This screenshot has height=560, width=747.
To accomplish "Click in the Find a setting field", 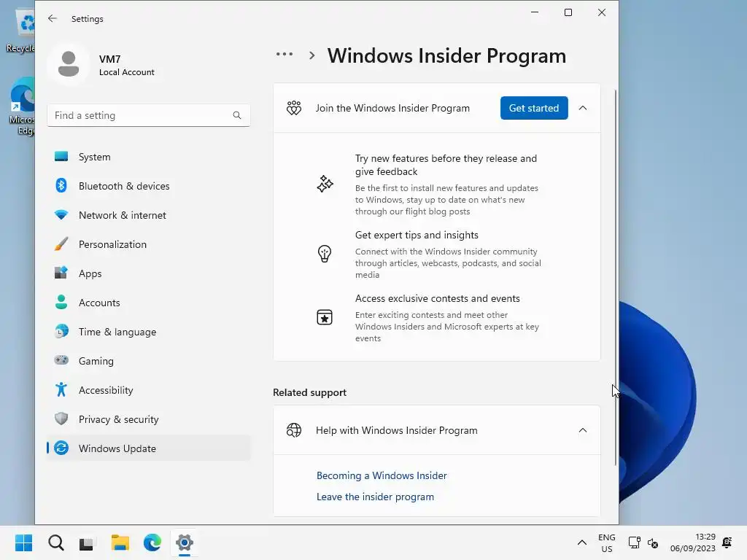I will point(148,115).
